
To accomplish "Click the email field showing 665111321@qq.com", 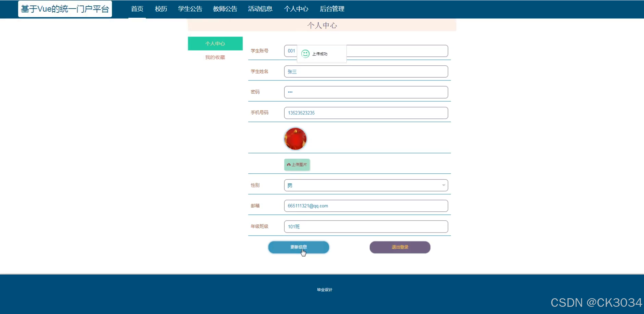I will click(x=366, y=206).
